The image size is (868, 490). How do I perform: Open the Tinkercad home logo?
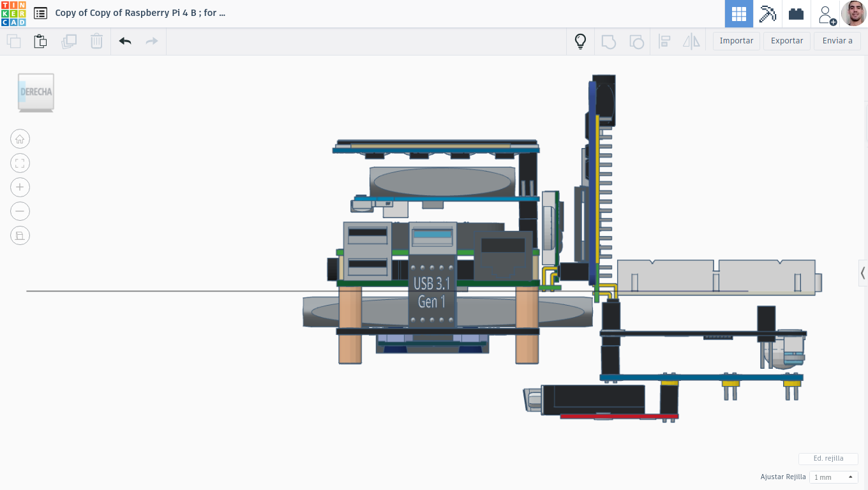pos(13,13)
